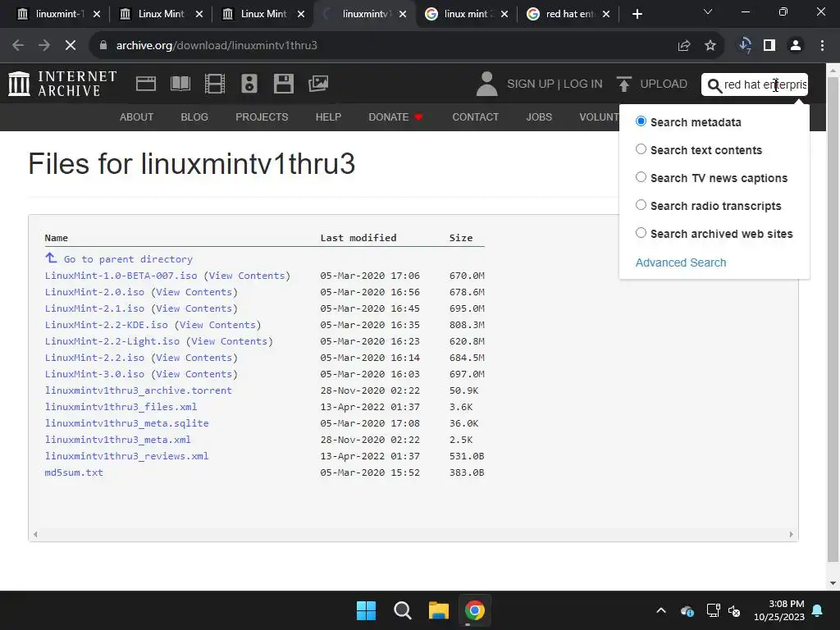
Task: Open the taskbar clock and date
Action: tap(779, 610)
